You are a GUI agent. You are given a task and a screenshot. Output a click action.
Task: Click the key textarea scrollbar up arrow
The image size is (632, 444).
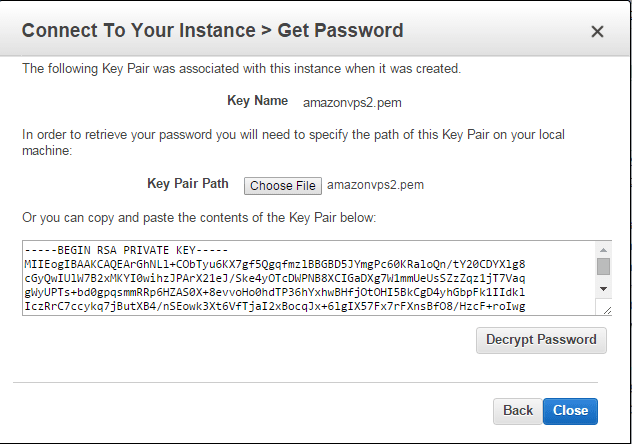(x=603, y=250)
